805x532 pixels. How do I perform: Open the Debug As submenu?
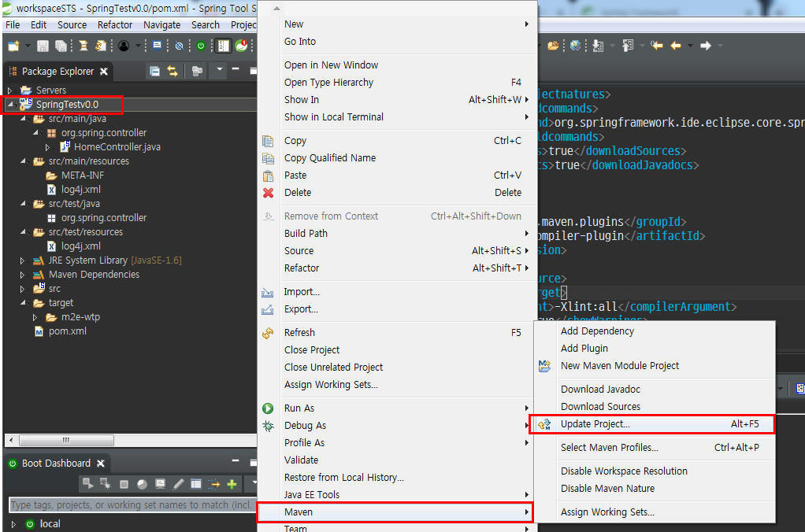click(396, 426)
